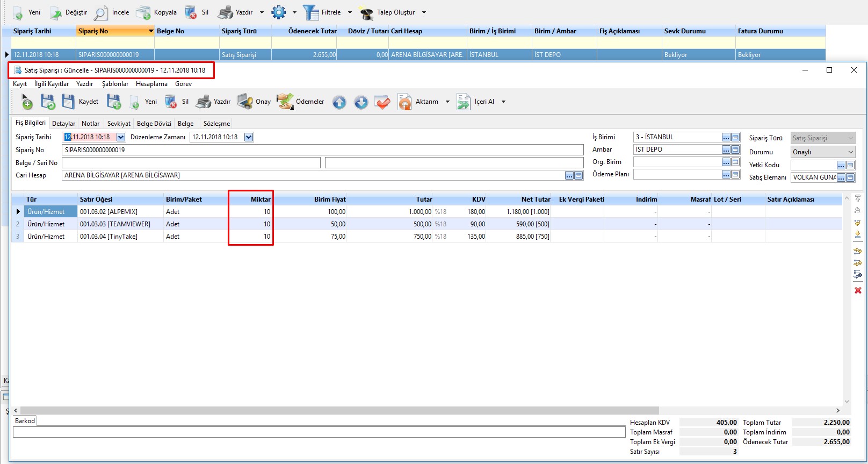The image size is (868, 464).
Task: Switch to the Detaylar tab
Action: point(63,124)
